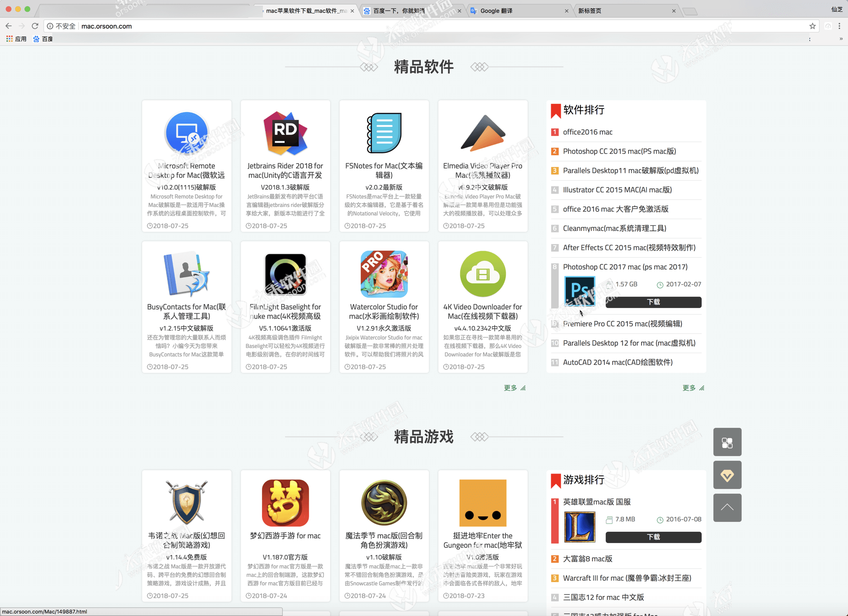Open Parallels Desktop11 mac ranking entry
Image resolution: width=848 pixels, height=616 pixels.
[x=631, y=171]
